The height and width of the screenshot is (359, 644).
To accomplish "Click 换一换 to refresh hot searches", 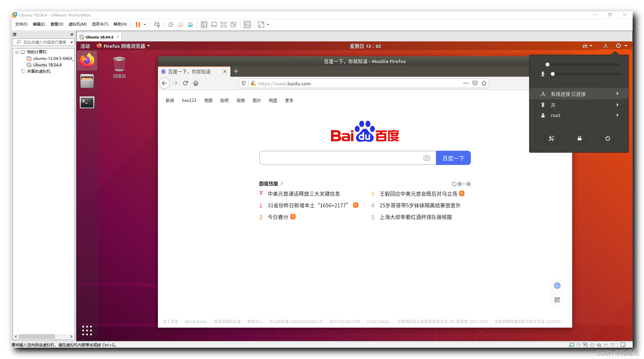I will point(461,184).
